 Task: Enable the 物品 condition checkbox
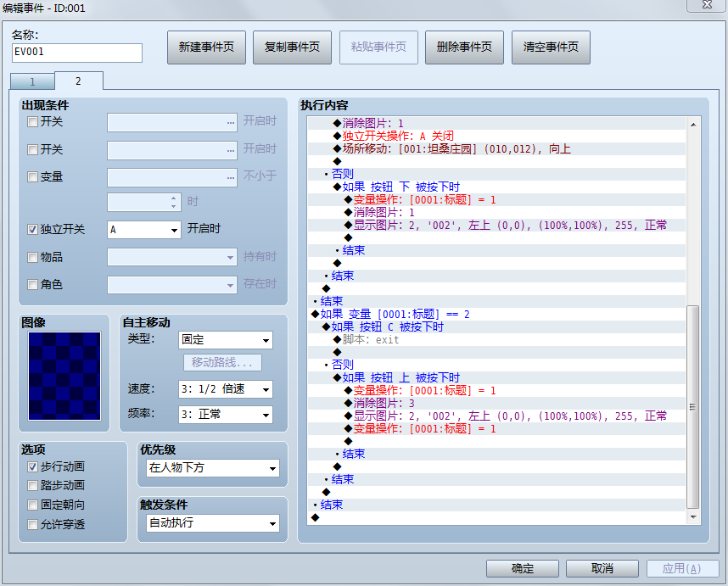point(32,257)
